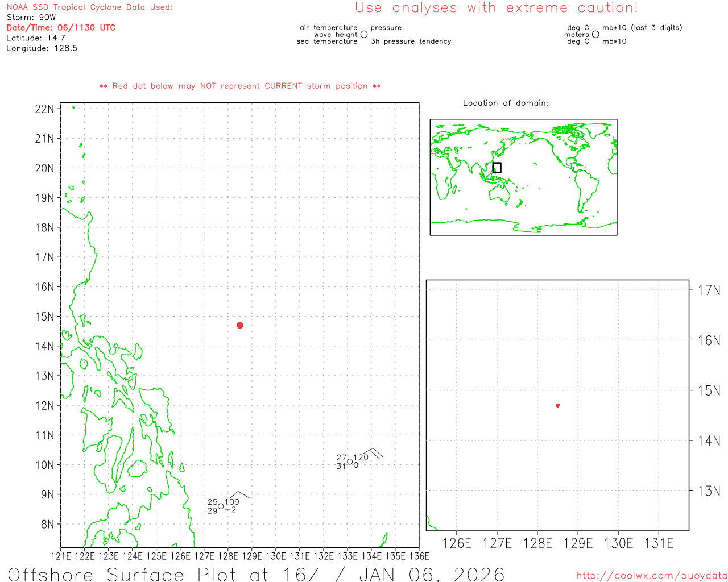Screen dimensions: 728x582
Task: Click the red storm position dot on main map
Action: click(x=240, y=325)
